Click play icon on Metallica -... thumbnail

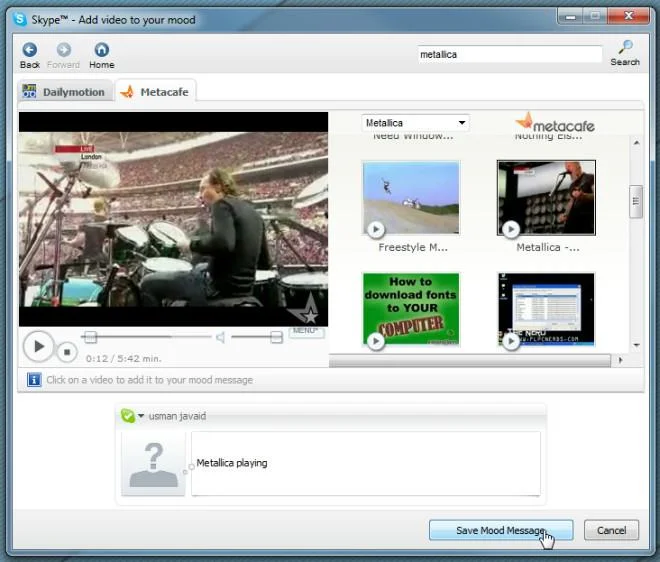[511, 229]
